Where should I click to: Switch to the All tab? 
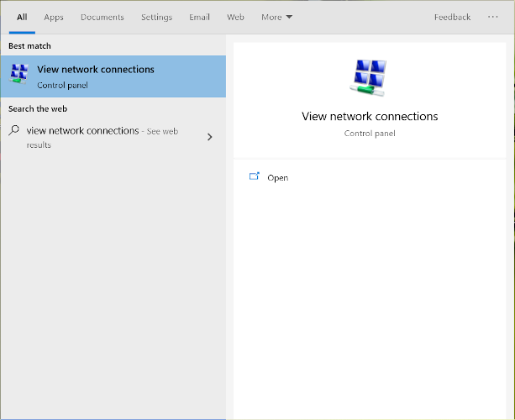tap(22, 17)
